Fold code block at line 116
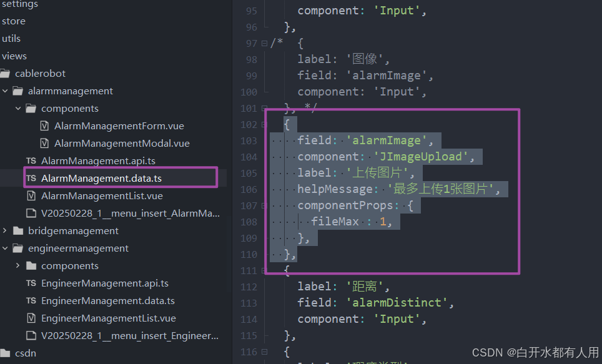 coord(264,352)
